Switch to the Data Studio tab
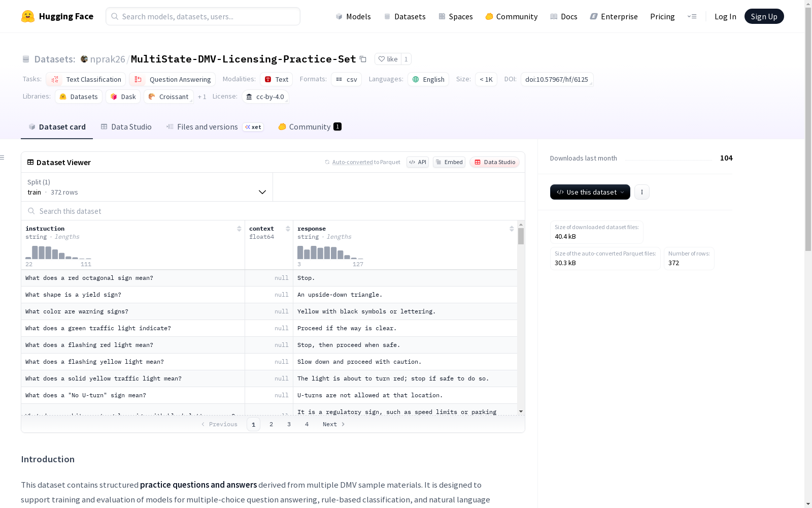Viewport: 812px width, 508px height. (x=126, y=127)
